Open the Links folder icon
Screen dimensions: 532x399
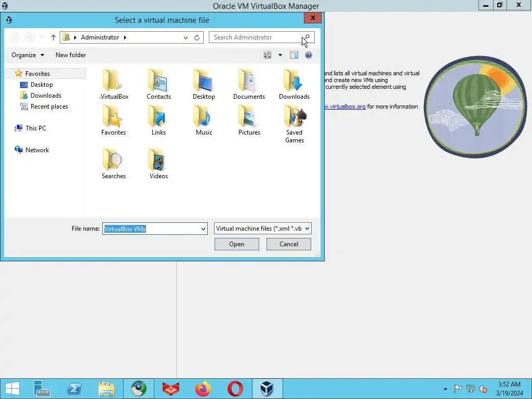click(x=158, y=120)
